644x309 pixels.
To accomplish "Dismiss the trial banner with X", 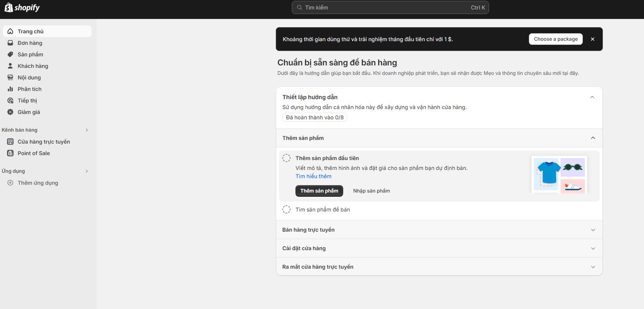I will click(592, 39).
